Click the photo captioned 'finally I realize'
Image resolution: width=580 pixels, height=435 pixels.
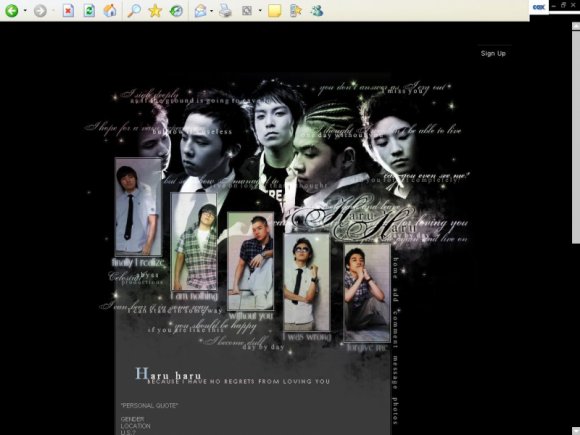click(138, 207)
